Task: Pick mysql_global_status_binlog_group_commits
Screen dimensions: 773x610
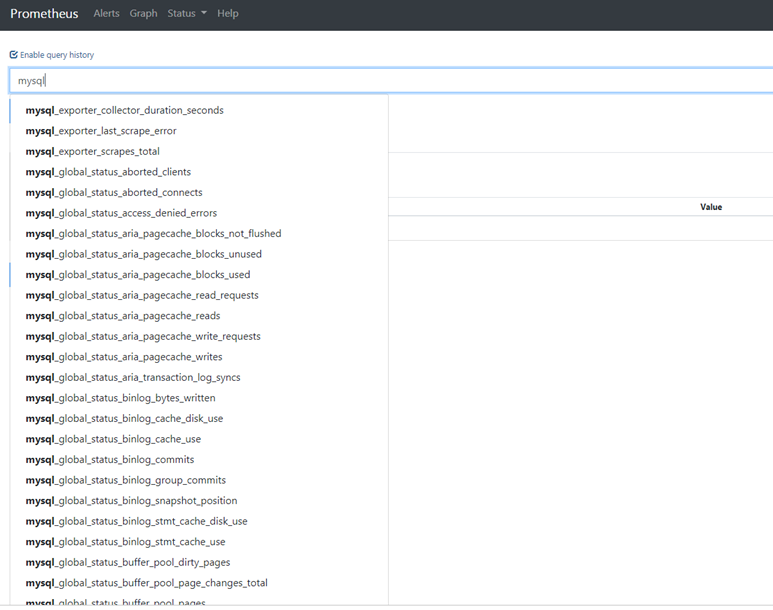Action: (199, 480)
